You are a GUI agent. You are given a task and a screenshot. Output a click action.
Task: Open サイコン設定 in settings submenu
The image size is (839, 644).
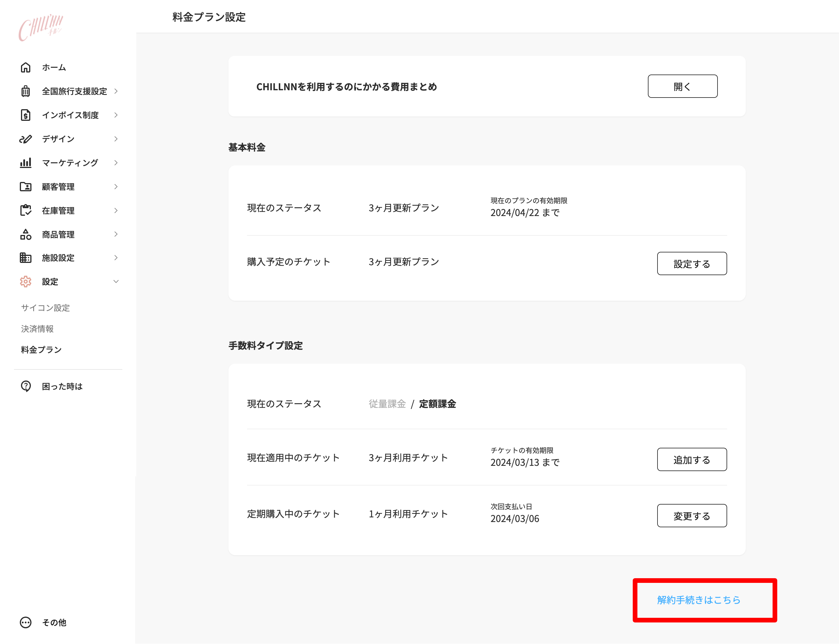45,308
